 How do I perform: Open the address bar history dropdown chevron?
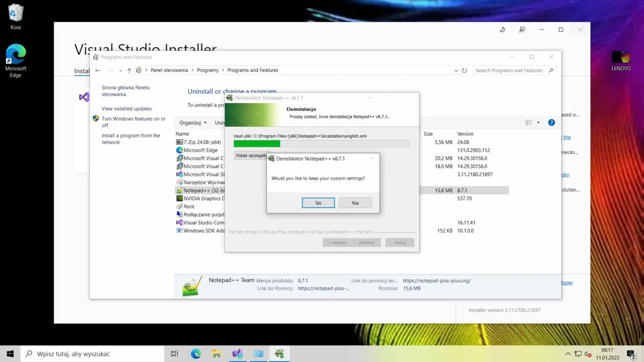coord(456,70)
